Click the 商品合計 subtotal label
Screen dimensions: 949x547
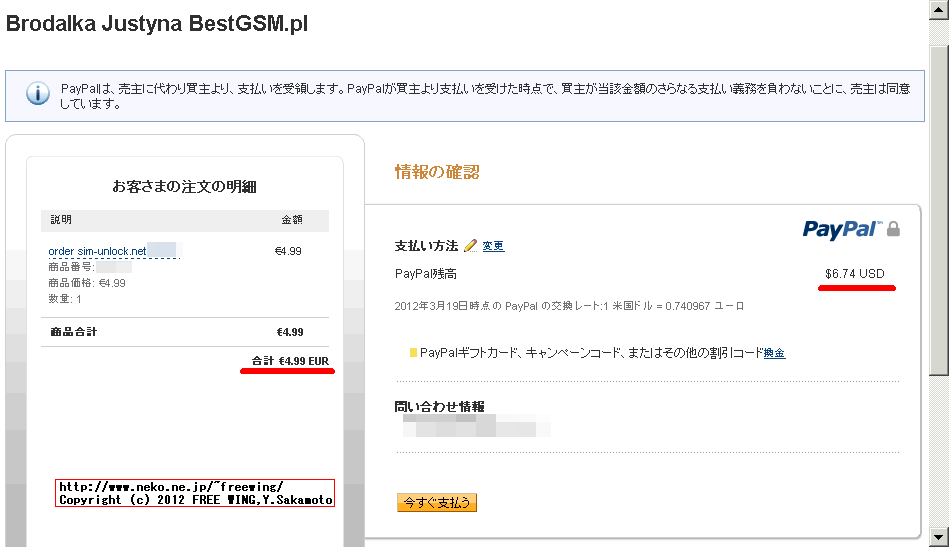coord(73,332)
